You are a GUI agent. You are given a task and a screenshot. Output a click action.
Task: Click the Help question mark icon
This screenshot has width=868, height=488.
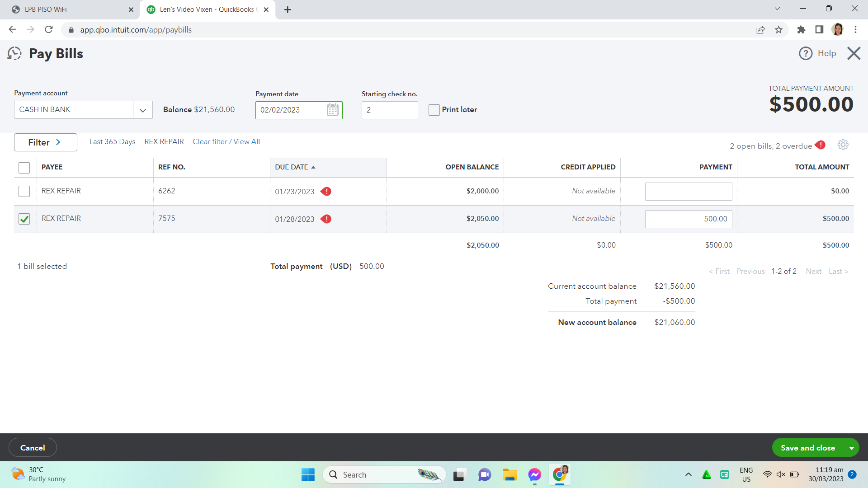[x=805, y=53]
